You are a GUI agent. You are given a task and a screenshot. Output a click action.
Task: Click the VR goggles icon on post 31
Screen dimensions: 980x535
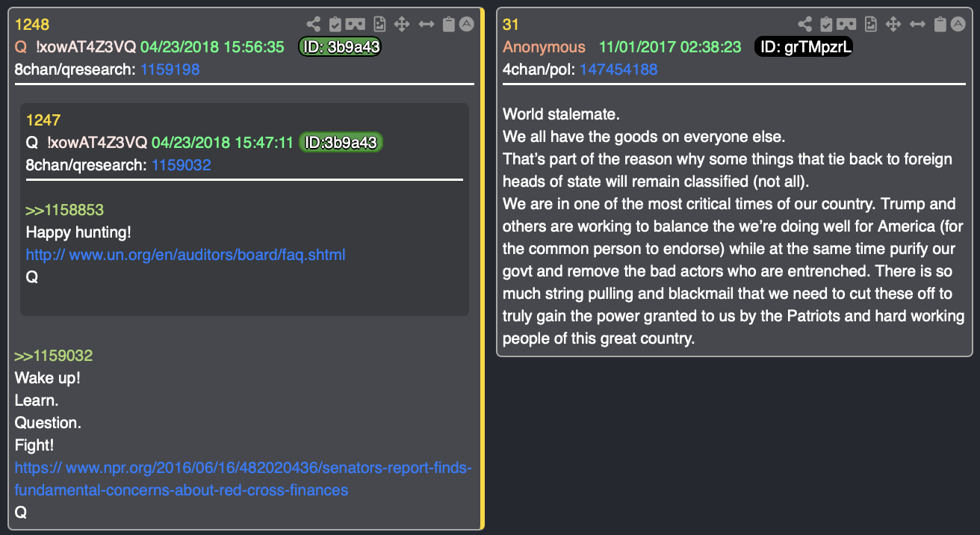click(847, 24)
